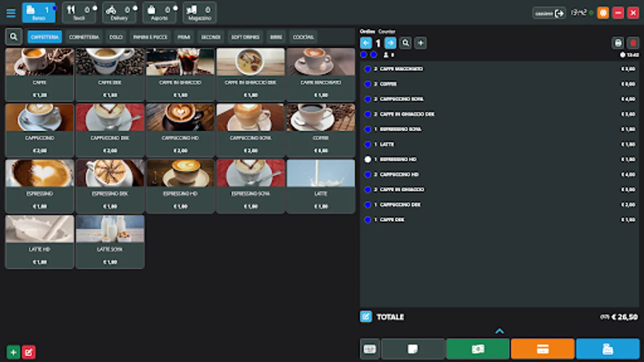This screenshot has width=644, height=362.
Task: Select the Birre category
Action: click(276, 37)
